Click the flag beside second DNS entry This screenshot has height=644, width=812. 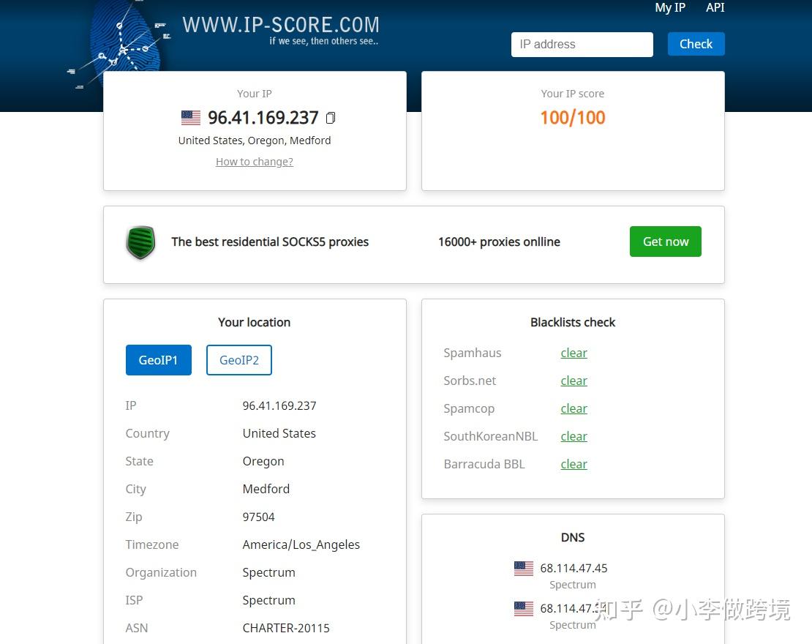(x=524, y=609)
